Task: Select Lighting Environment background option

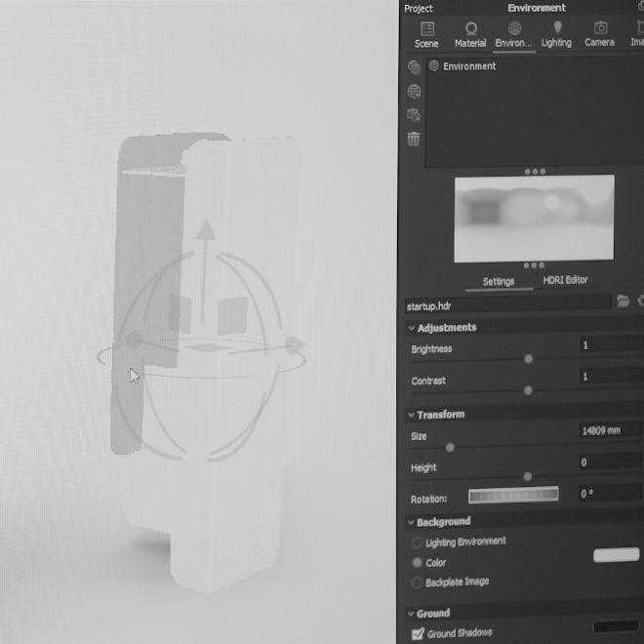Action: [417, 543]
